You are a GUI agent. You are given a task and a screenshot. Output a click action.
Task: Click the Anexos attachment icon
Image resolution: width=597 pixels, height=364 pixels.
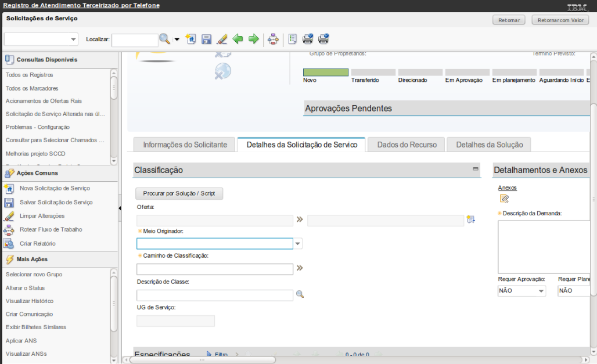click(505, 199)
